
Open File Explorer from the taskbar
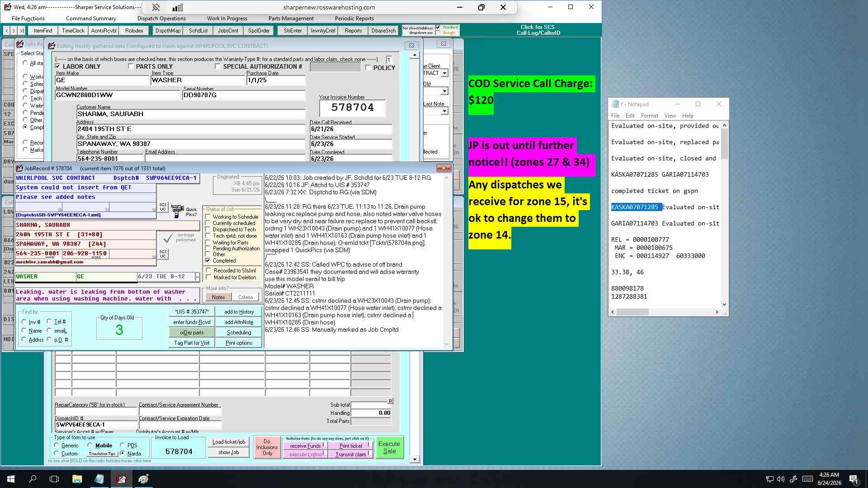(x=77, y=479)
